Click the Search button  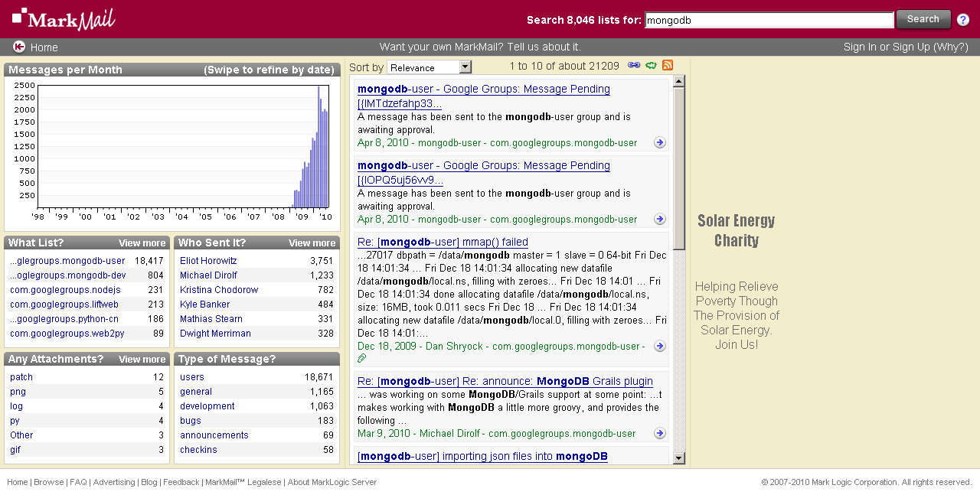[923, 19]
